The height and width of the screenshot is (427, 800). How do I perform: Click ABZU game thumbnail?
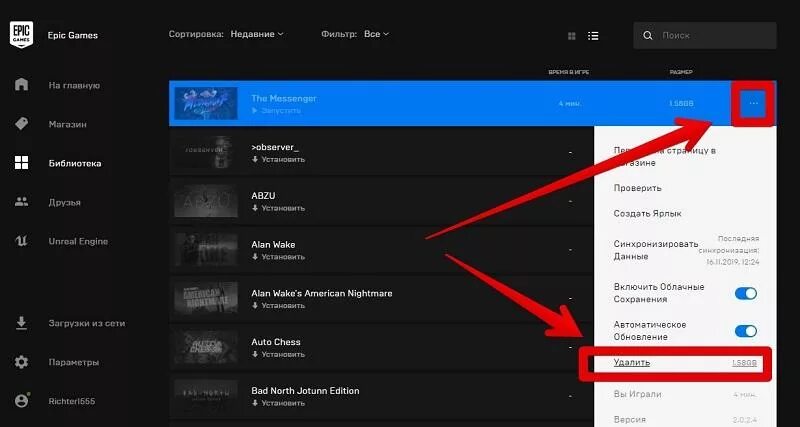tap(206, 201)
